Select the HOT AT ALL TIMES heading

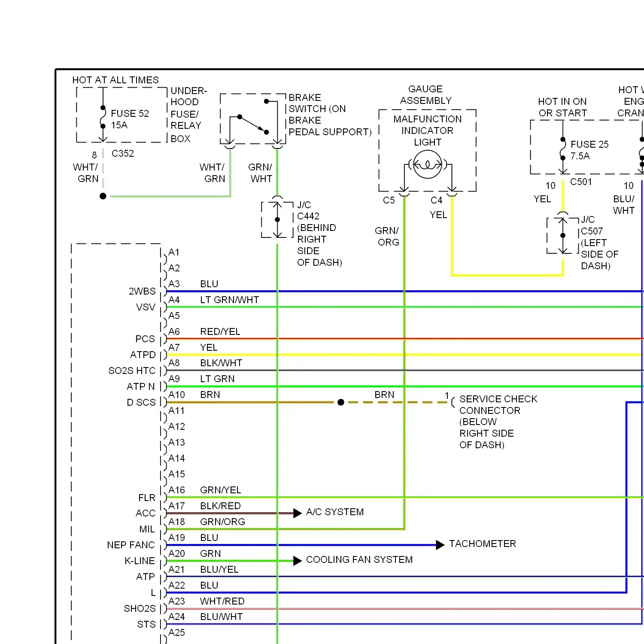pos(115,80)
